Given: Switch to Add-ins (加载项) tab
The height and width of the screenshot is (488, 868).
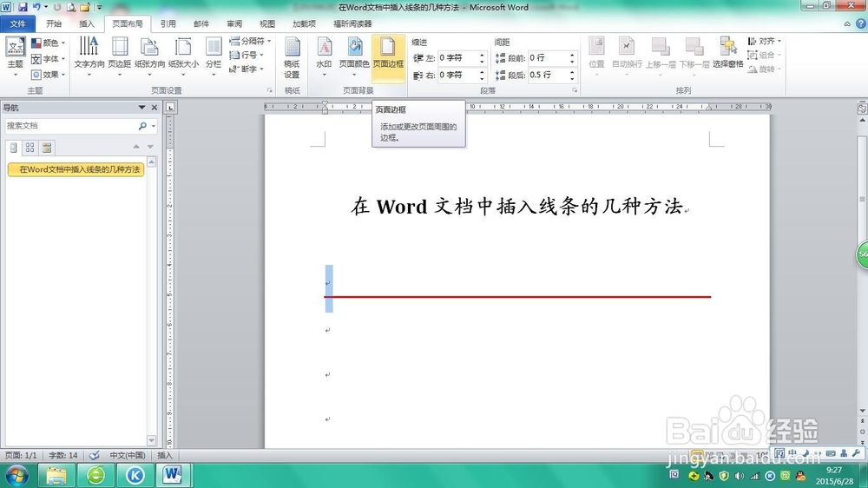Looking at the screenshot, I should pos(304,23).
